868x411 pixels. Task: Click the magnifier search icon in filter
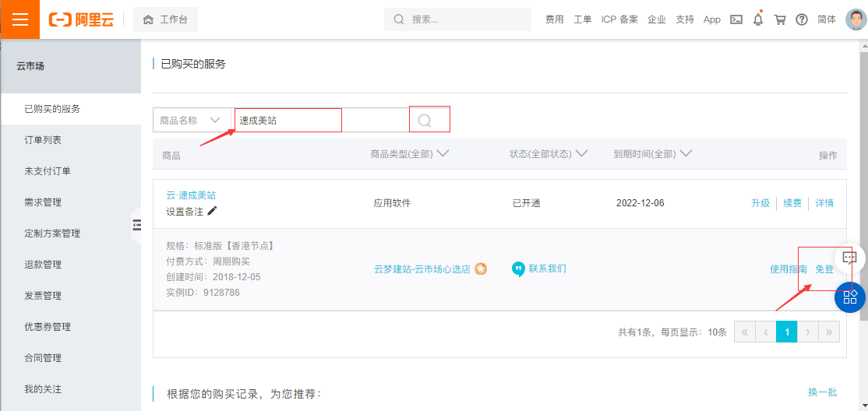[424, 120]
